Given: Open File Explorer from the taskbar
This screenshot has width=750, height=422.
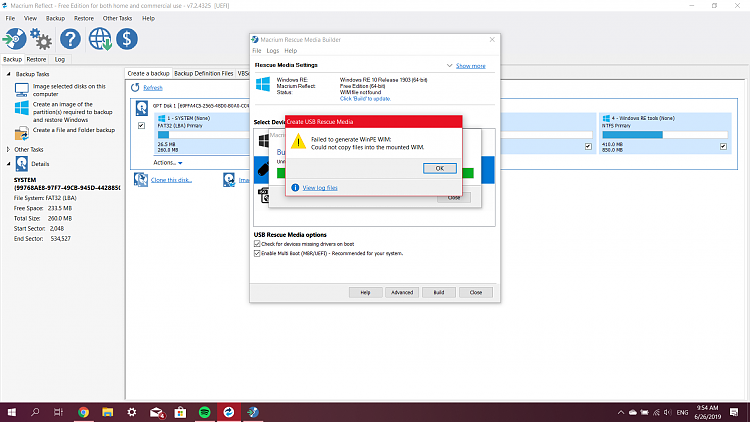Looking at the screenshot, I should 108,412.
